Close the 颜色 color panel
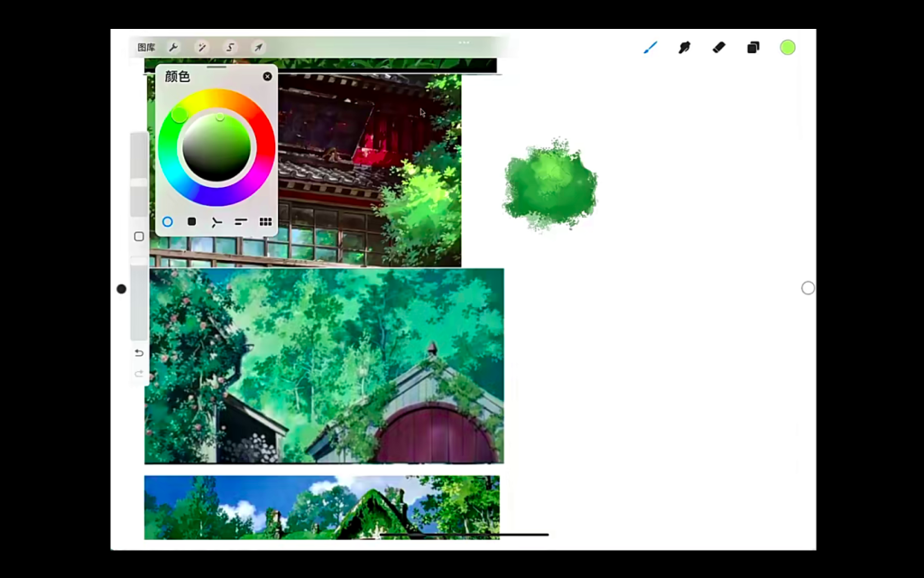The height and width of the screenshot is (578, 924). [267, 77]
